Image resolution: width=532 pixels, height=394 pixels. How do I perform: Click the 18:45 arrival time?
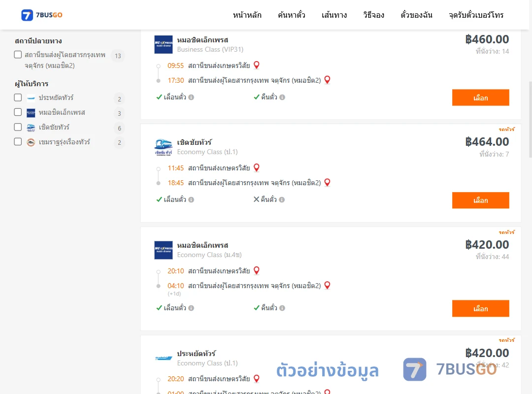(175, 183)
